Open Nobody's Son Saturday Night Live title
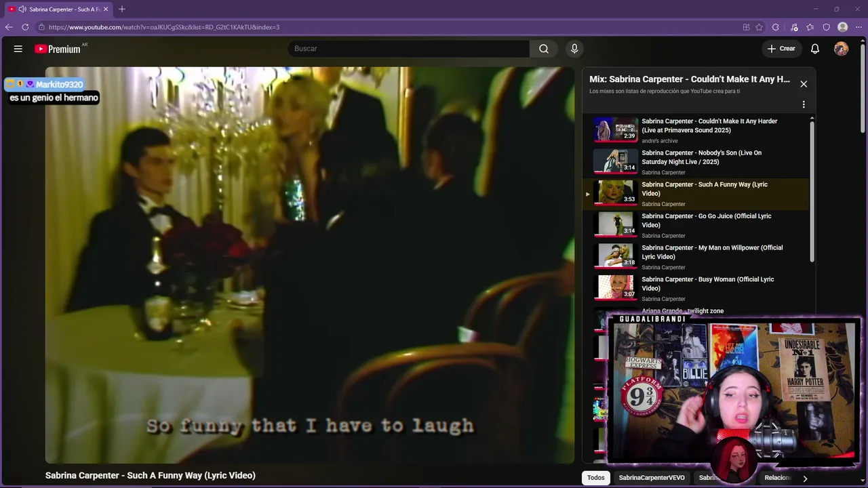868x488 pixels. click(701, 157)
